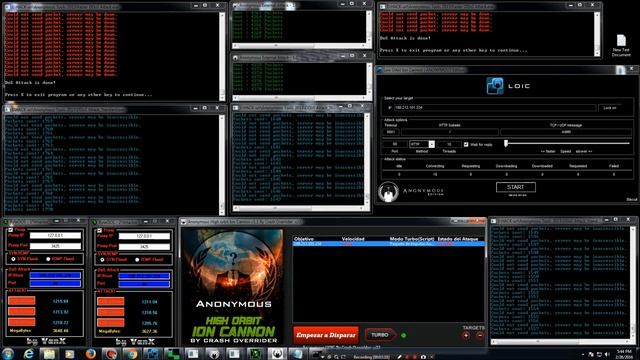
Task: Click red attack button beside 1215.84
Action: coord(22,301)
